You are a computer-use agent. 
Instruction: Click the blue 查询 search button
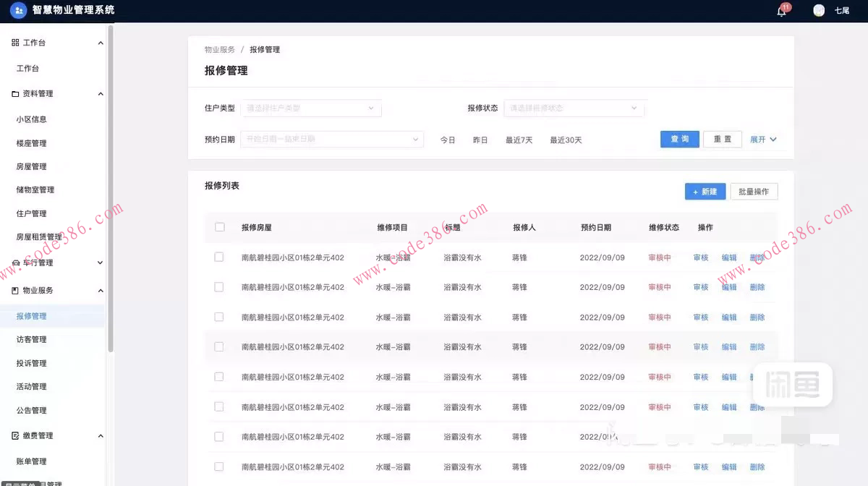(x=679, y=139)
